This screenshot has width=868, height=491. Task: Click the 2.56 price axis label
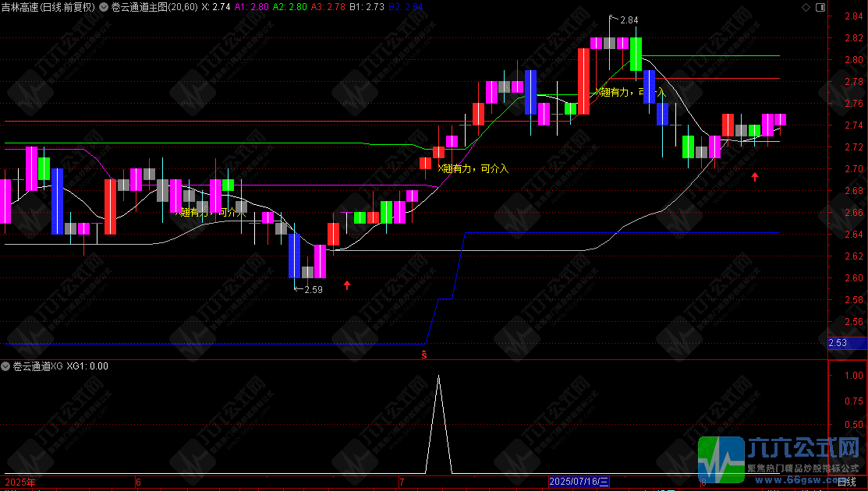click(x=854, y=322)
